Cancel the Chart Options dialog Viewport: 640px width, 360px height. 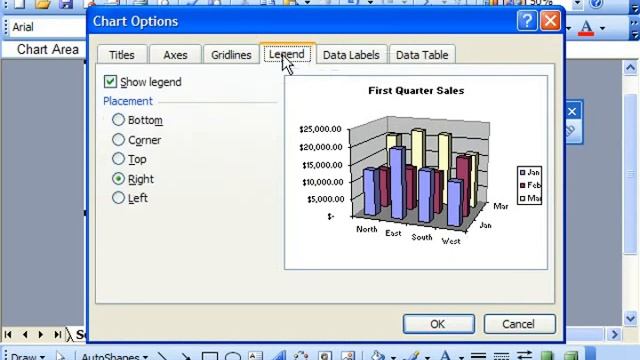pos(519,324)
